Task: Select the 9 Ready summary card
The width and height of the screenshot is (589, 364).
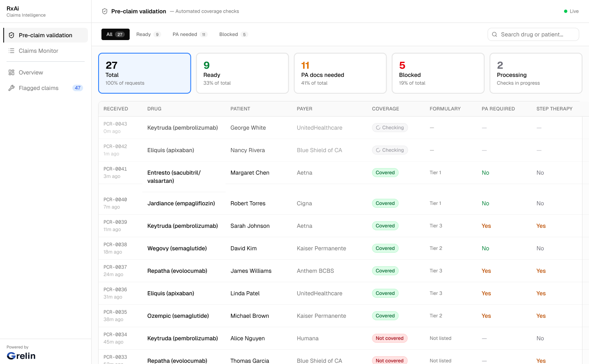Action: point(243,73)
